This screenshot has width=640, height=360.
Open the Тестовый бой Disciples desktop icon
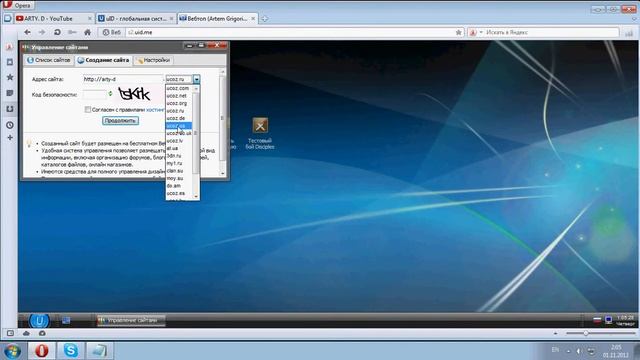pos(260,133)
